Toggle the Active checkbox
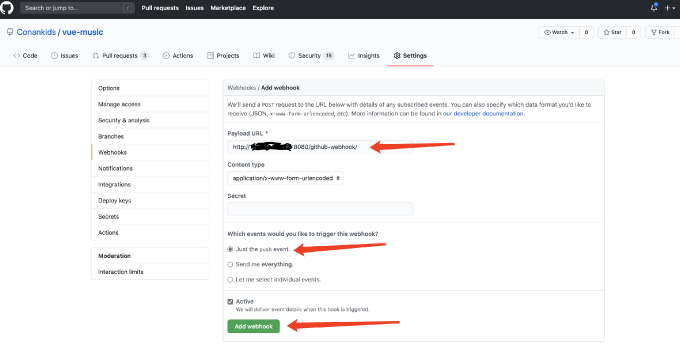680x360 pixels. [x=230, y=301]
